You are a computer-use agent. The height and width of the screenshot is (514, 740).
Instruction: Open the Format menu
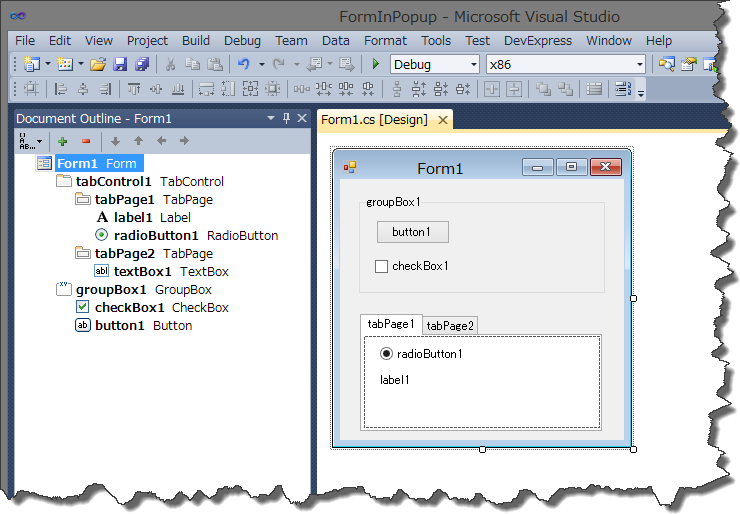(385, 41)
